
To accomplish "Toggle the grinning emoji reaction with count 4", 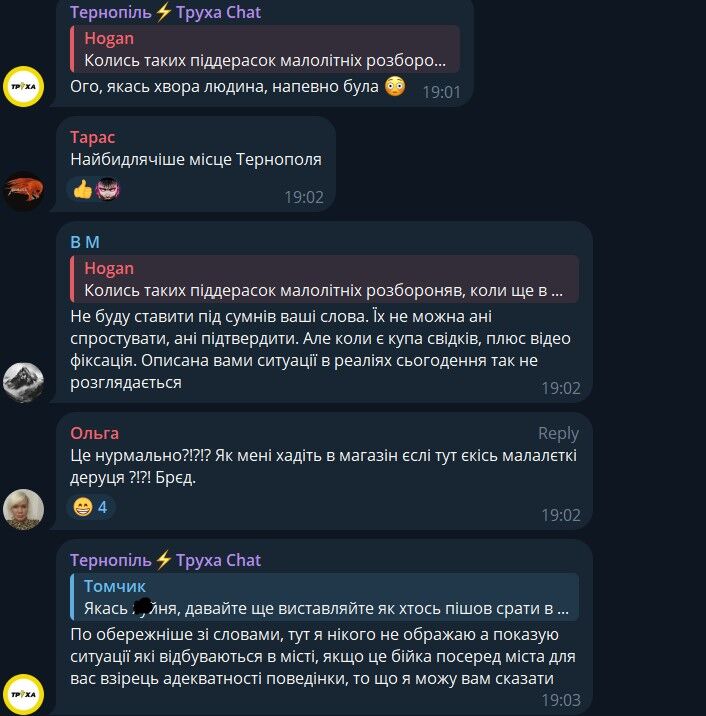I will click(x=90, y=507).
